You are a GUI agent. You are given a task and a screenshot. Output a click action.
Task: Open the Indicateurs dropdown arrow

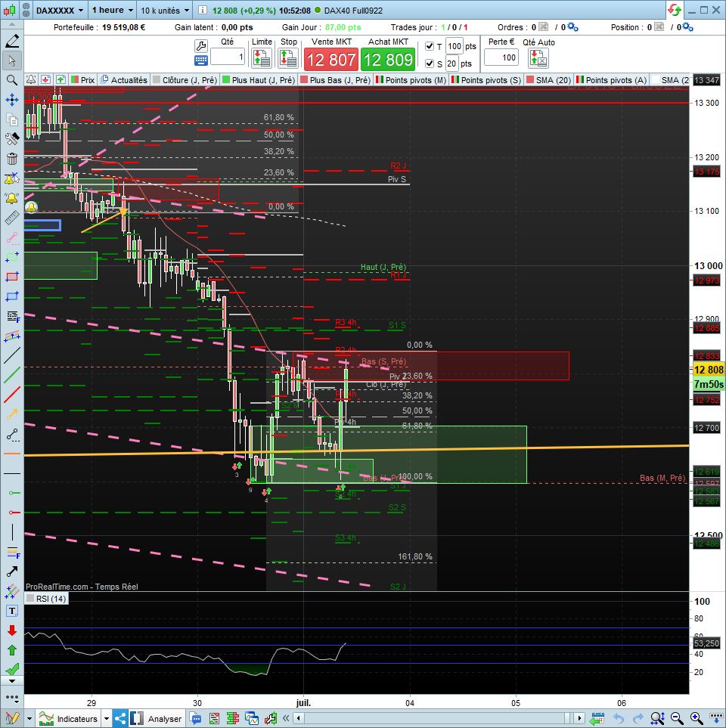coord(107,719)
